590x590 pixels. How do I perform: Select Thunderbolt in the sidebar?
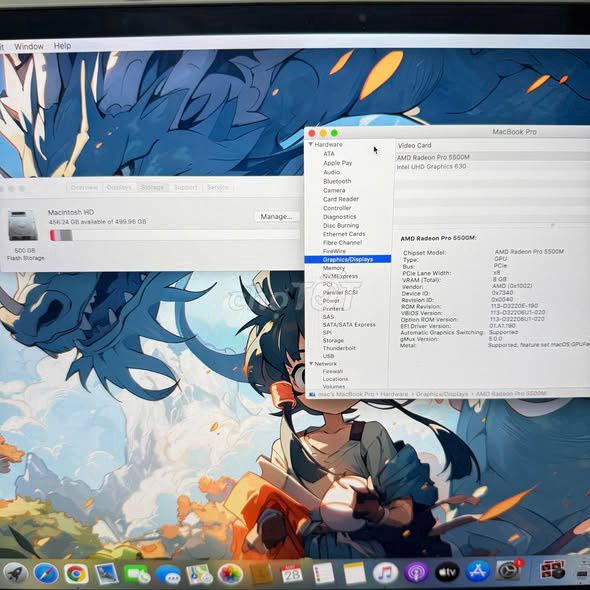339,348
